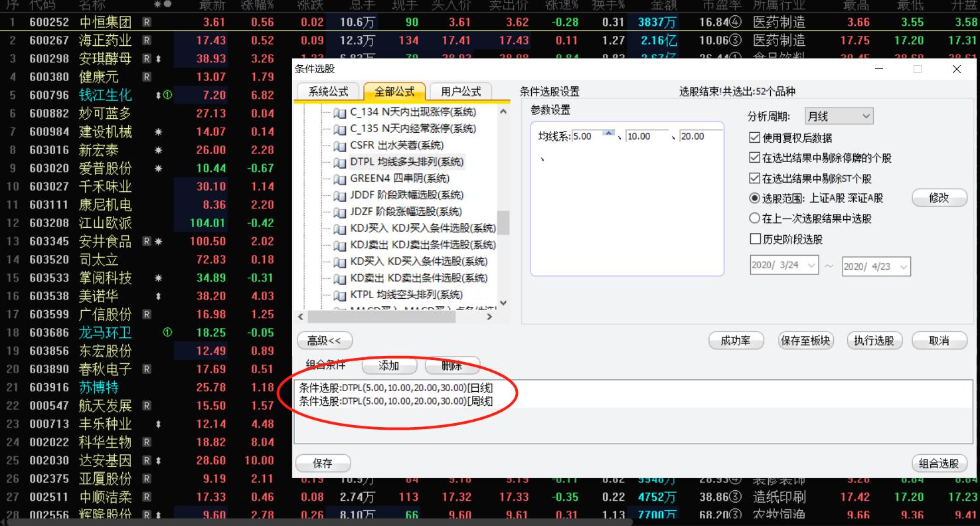
Task: Click the ✱ marker icon beside 建设机械
Action: pyautogui.click(x=158, y=131)
